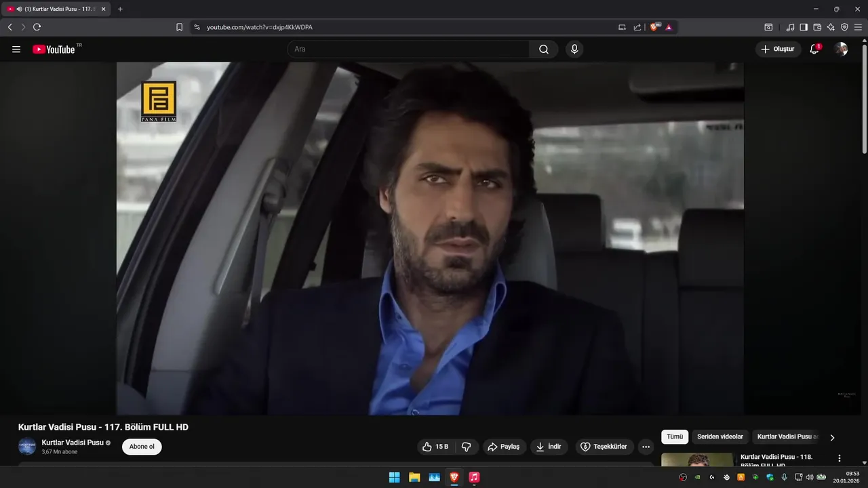The width and height of the screenshot is (868, 488).
Task: Open the account avatar menu
Action: point(841,49)
